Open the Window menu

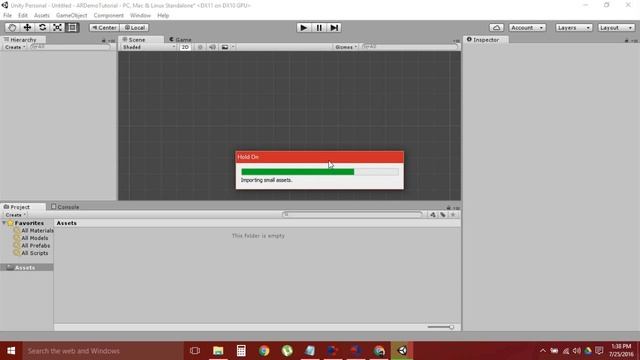pyautogui.click(x=140, y=16)
